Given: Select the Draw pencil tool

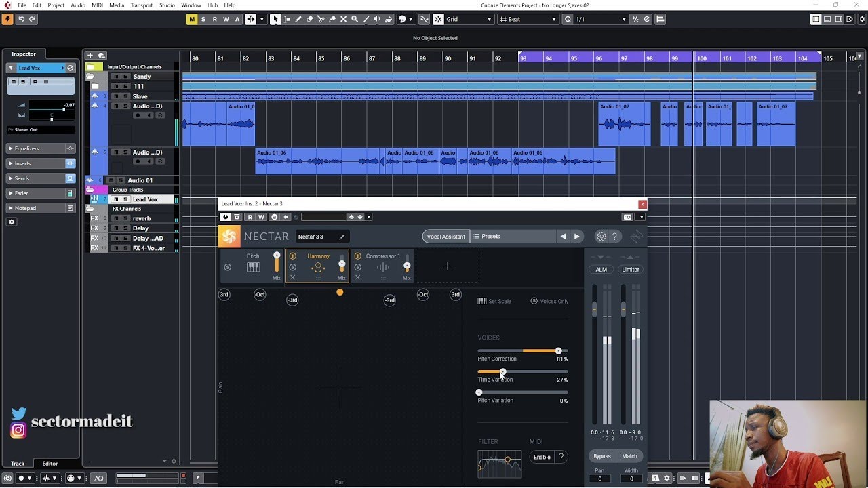Looking at the screenshot, I should [298, 19].
